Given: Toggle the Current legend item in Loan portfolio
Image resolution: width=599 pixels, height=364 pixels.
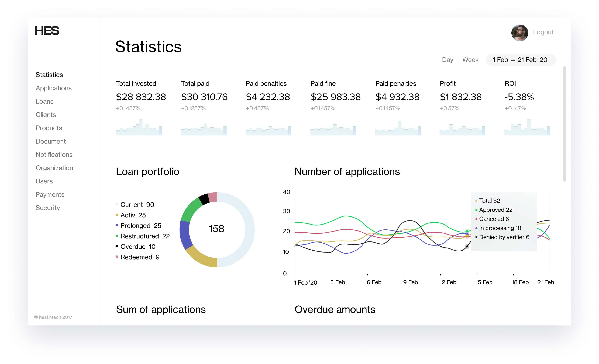Looking at the screenshot, I should [137, 205].
